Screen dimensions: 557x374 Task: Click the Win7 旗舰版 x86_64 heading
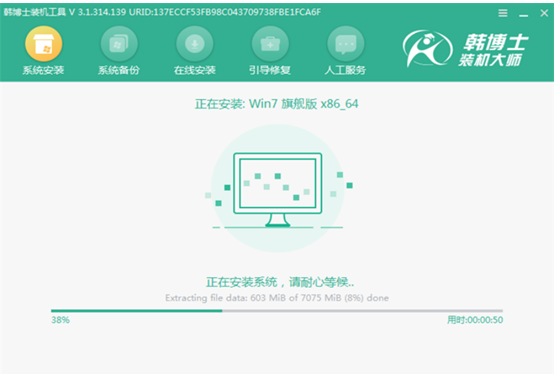[x=277, y=104]
